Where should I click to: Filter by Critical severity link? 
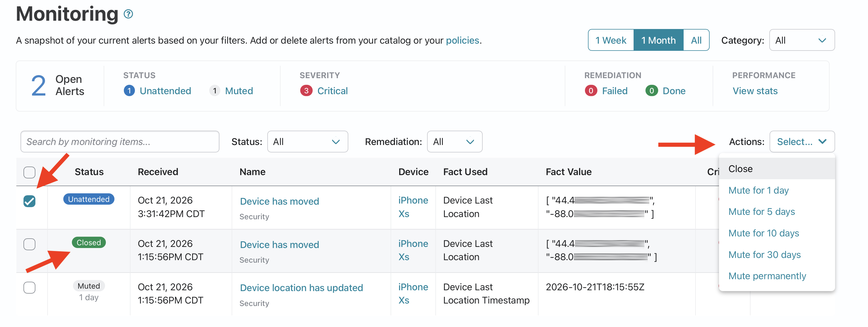click(332, 91)
